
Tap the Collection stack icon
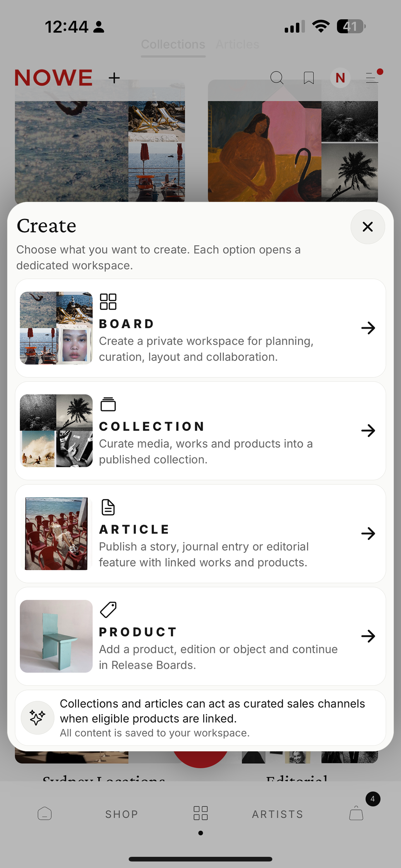[108, 404]
